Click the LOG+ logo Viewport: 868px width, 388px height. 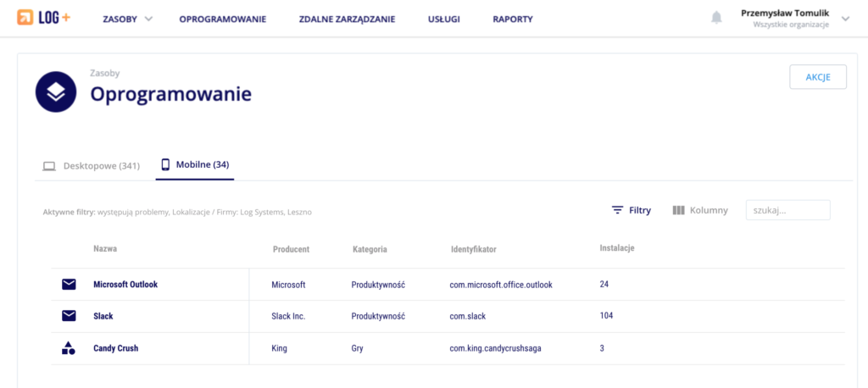coord(44,18)
